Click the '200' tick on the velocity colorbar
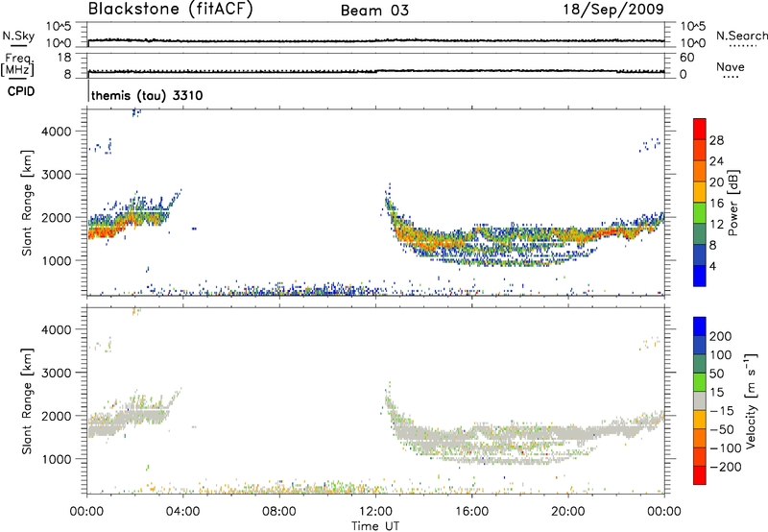 721,336
